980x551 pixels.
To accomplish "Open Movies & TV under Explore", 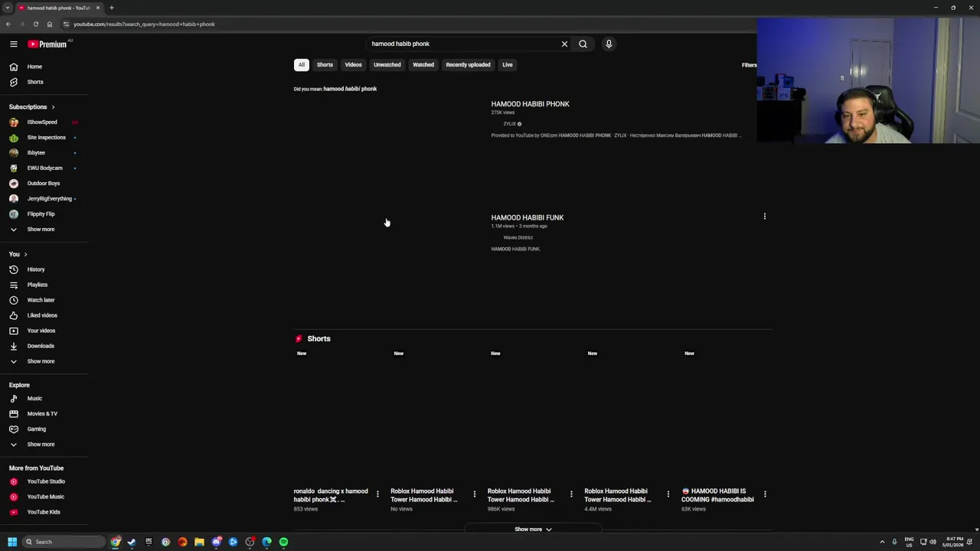I will (x=44, y=414).
